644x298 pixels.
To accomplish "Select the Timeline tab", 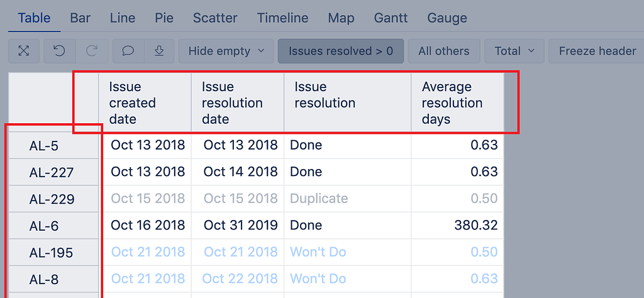I will click(x=282, y=18).
